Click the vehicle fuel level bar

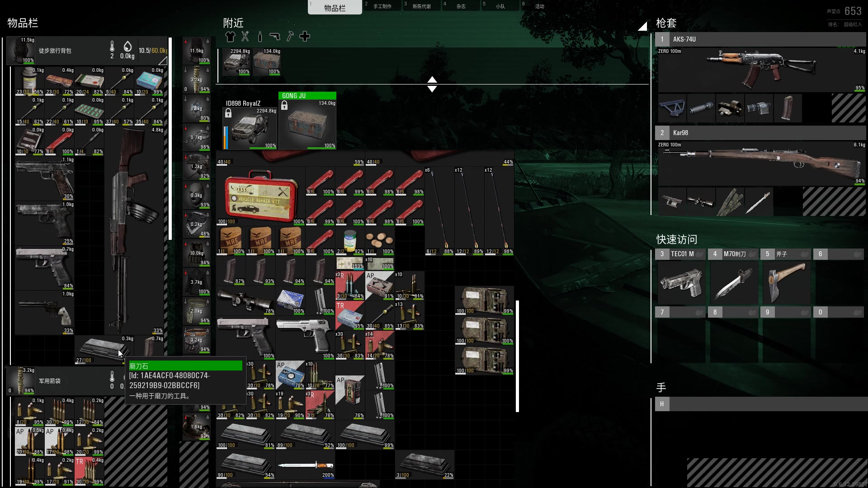click(226, 137)
